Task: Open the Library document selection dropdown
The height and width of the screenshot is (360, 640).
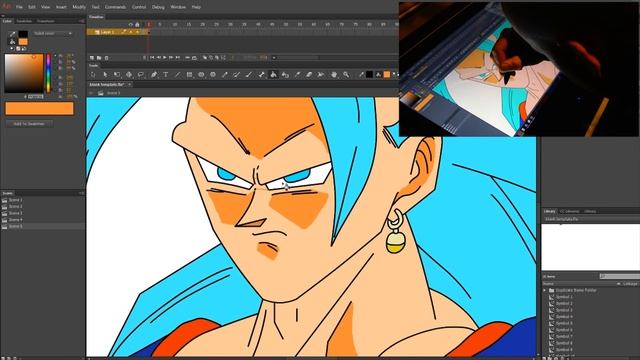Action: click(x=592, y=219)
